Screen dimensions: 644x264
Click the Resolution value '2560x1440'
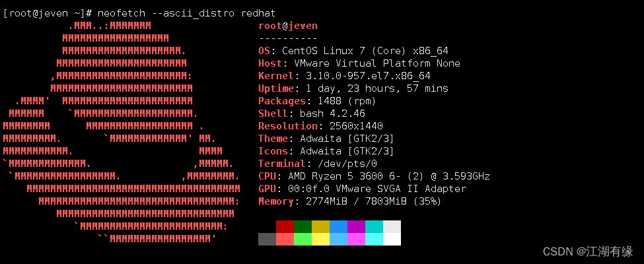[356, 127]
